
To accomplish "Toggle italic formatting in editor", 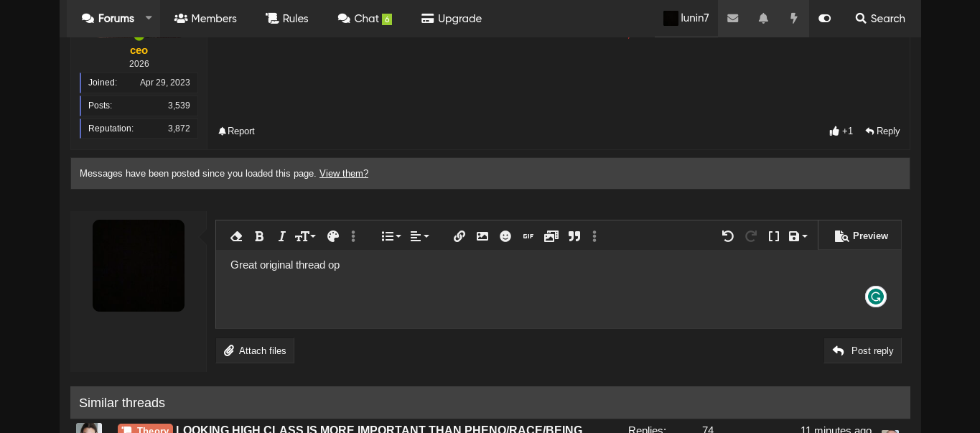I will (281, 236).
